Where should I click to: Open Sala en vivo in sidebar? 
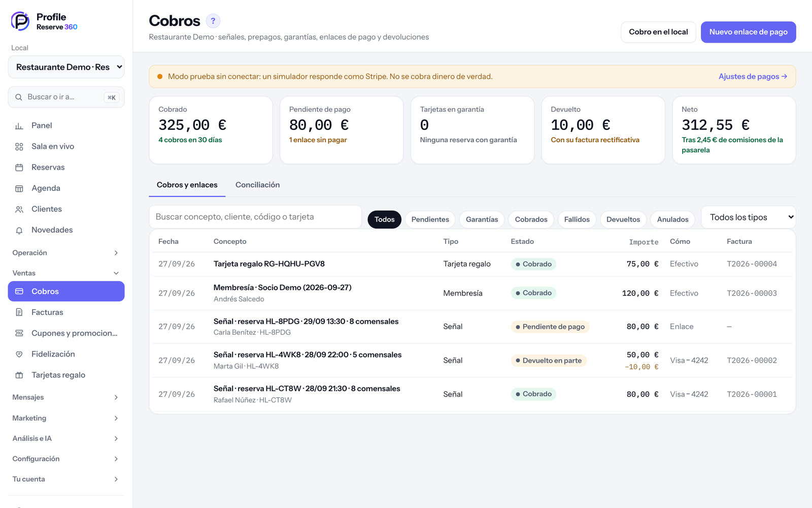pos(66,146)
